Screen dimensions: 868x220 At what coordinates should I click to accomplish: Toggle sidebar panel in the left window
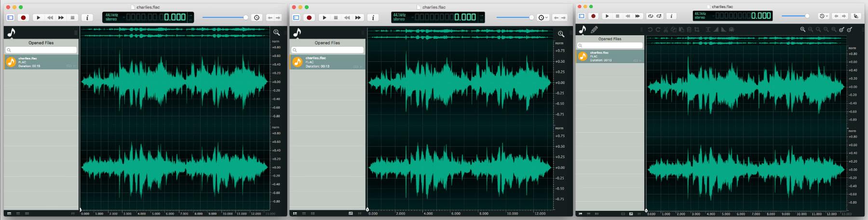[x=10, y=17]
